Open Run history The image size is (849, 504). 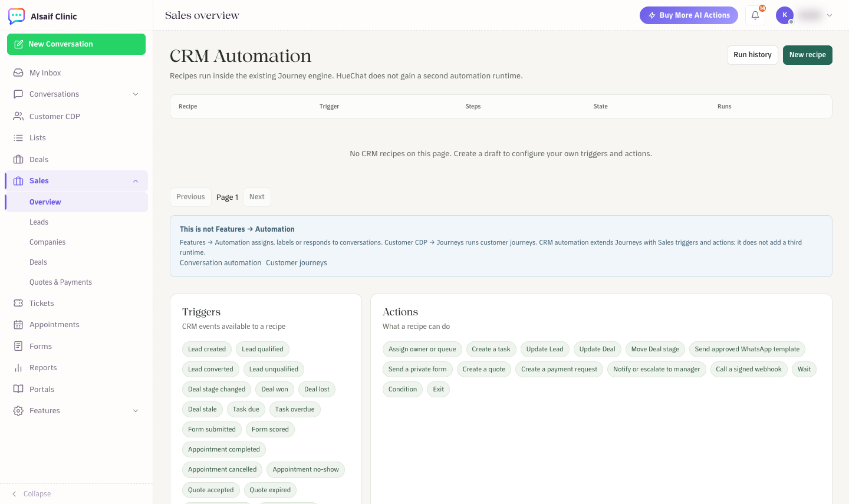(752, 55)
